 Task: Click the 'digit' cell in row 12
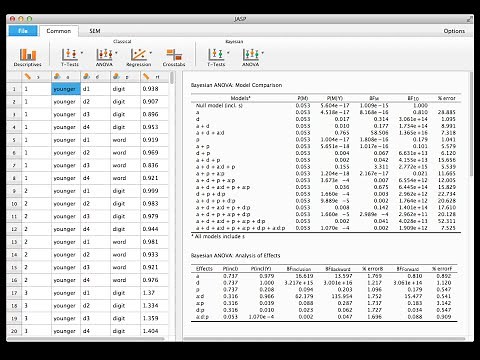pos(125,229)
